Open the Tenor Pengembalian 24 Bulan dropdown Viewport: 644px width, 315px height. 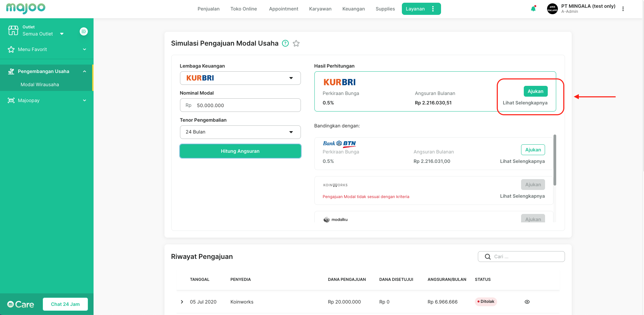[240, 132]
